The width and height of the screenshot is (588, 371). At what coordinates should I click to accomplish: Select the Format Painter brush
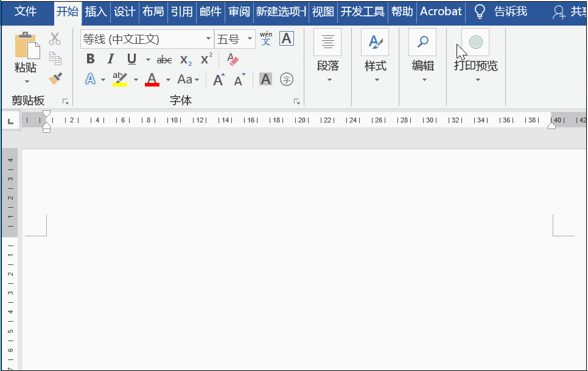point(55,79)
